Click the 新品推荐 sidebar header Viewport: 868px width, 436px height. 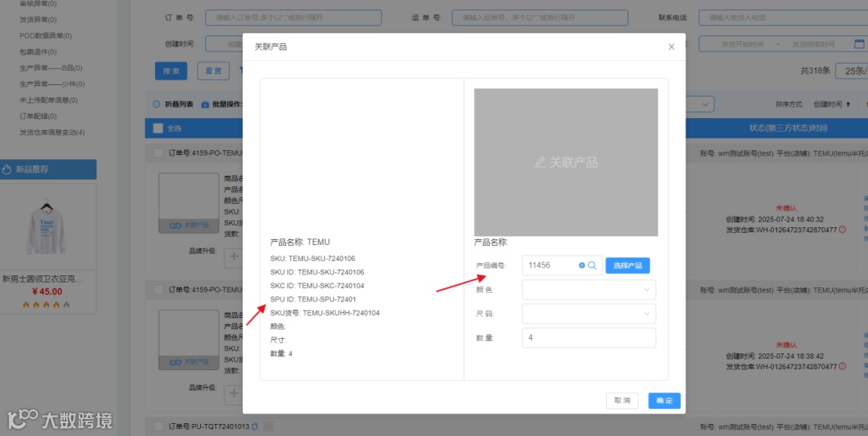48,169
